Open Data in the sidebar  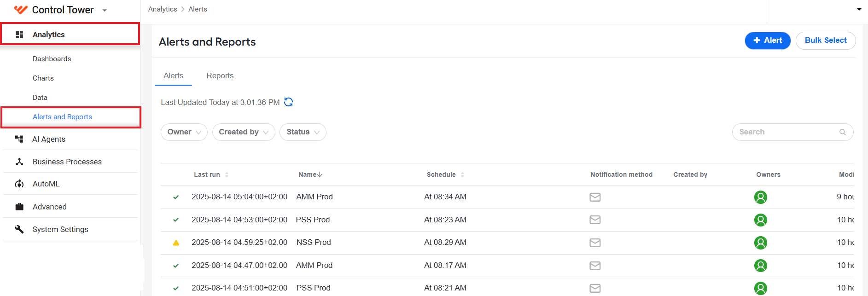coord(40,98)
